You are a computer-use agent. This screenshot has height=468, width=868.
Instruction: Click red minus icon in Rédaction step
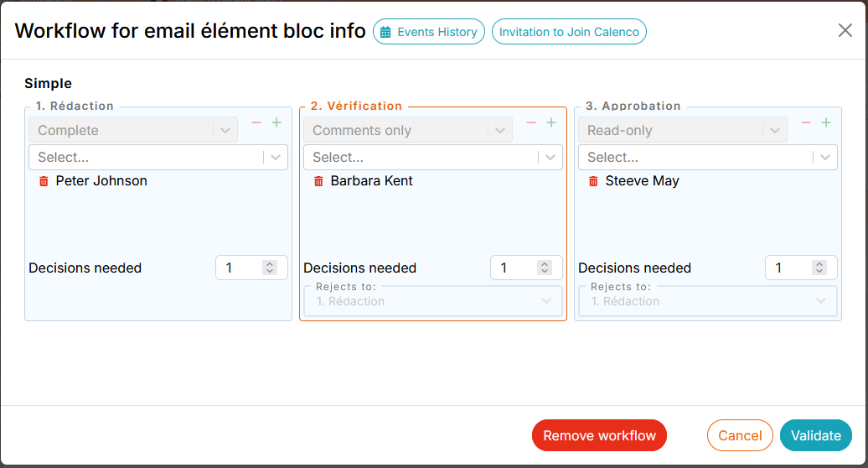[256, 123]
